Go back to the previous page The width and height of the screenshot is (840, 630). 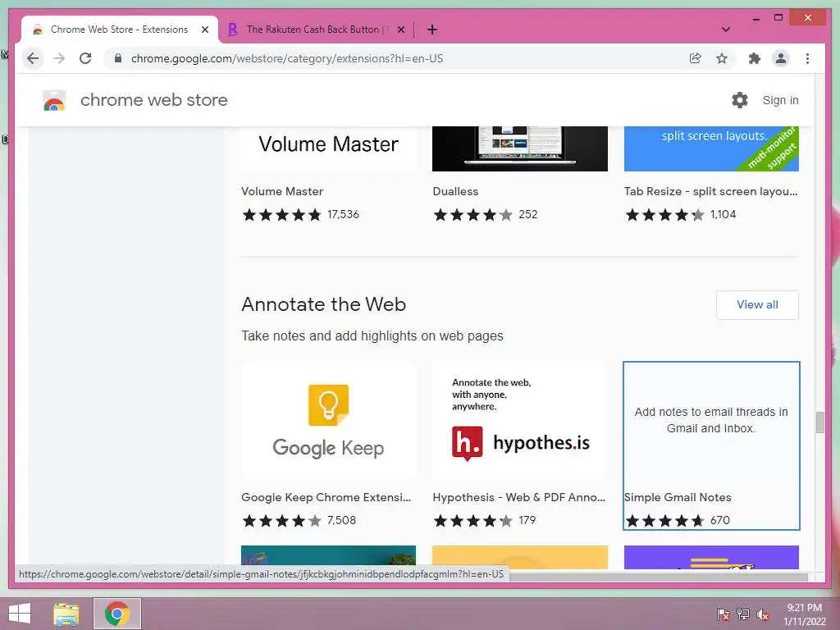(33, 58)
